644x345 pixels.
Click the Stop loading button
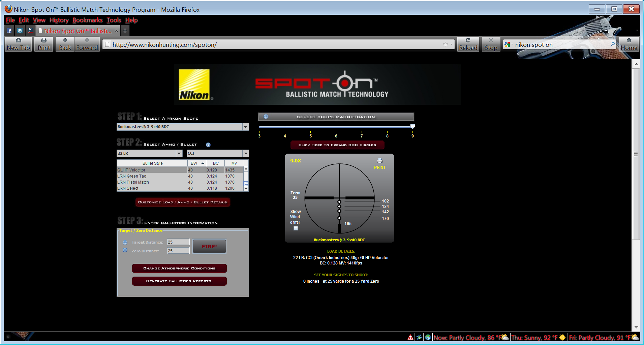point(491,44)
